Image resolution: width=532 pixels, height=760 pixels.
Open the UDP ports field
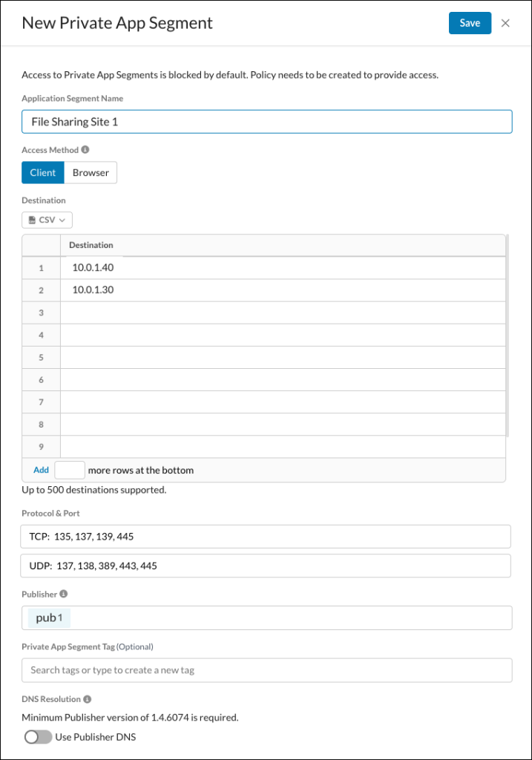coord(266,566)
